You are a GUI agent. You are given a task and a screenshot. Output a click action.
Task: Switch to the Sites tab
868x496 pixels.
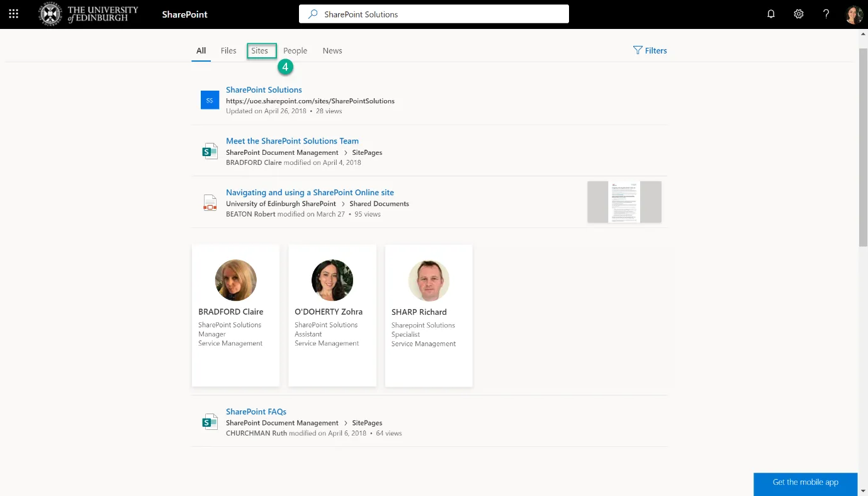coord(260,50)
